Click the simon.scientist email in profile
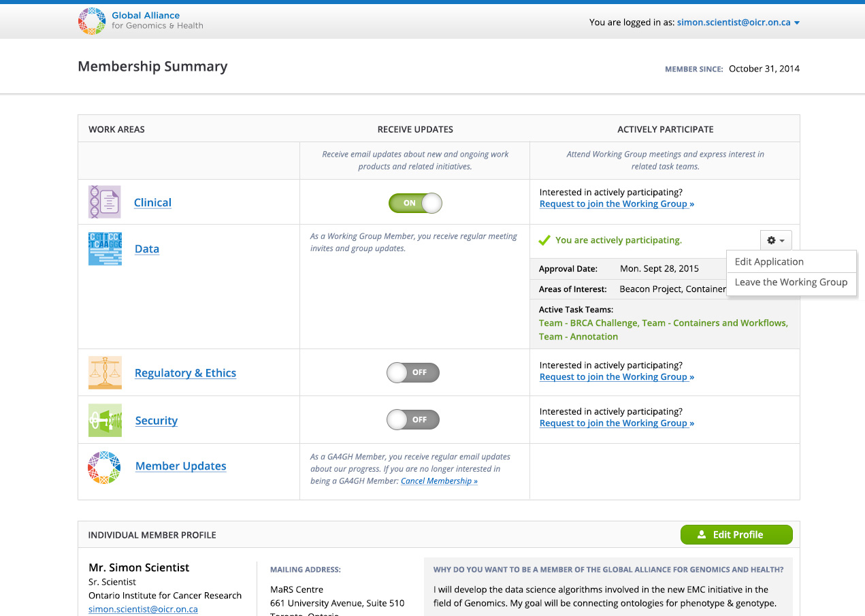 [x=143, y=609]
